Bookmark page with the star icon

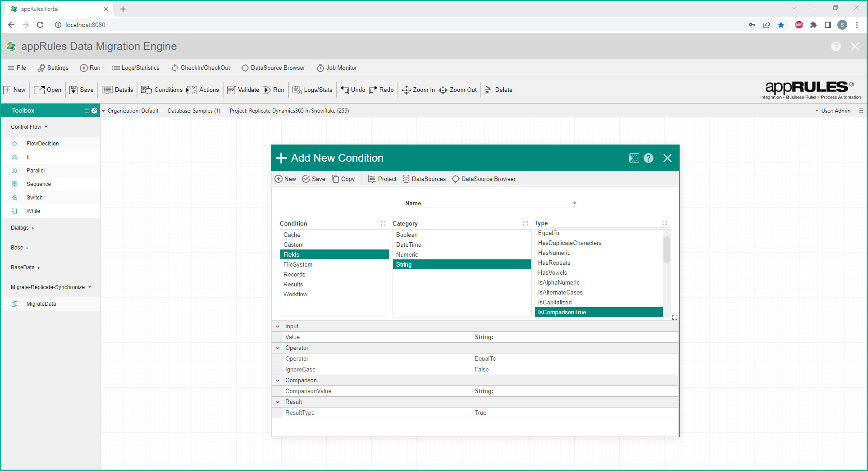(781, 25)
